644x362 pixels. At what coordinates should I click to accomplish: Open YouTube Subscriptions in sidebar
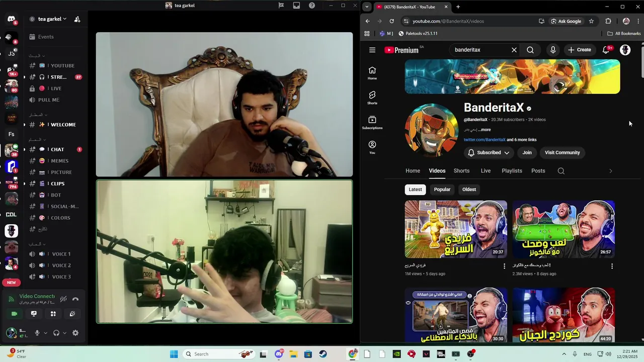[x=372, y=123]
